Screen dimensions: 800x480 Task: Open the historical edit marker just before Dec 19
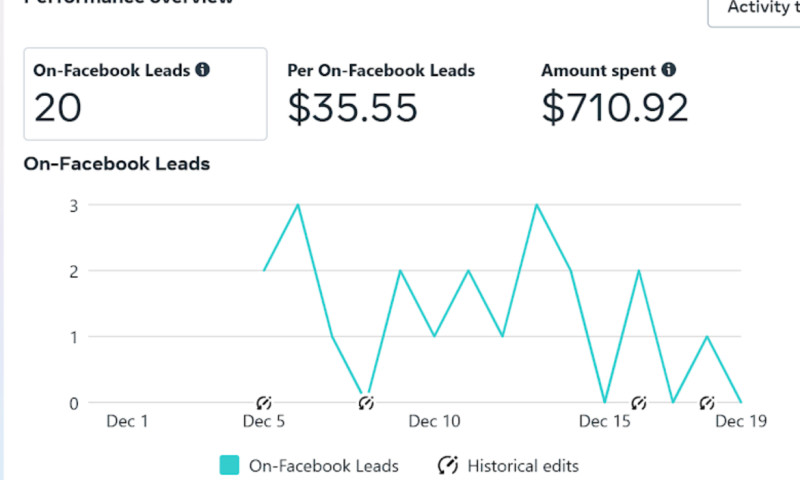tap(707, 402)
